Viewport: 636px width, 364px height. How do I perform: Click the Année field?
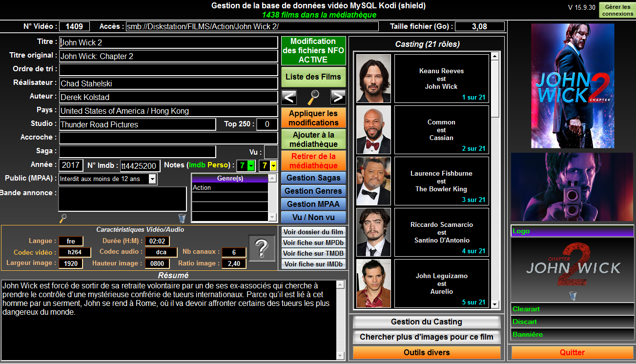71,165
